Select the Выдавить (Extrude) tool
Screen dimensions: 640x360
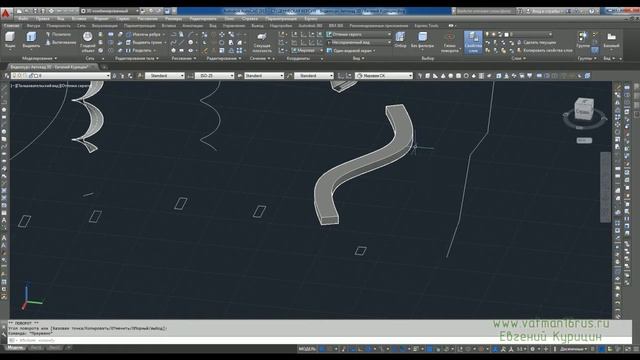(x=31, y=40)
